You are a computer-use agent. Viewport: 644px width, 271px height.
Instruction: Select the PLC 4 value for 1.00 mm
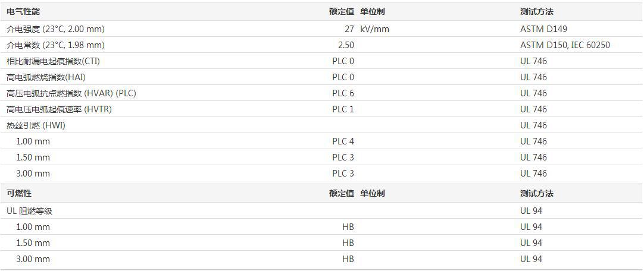[x=343, y=141]
